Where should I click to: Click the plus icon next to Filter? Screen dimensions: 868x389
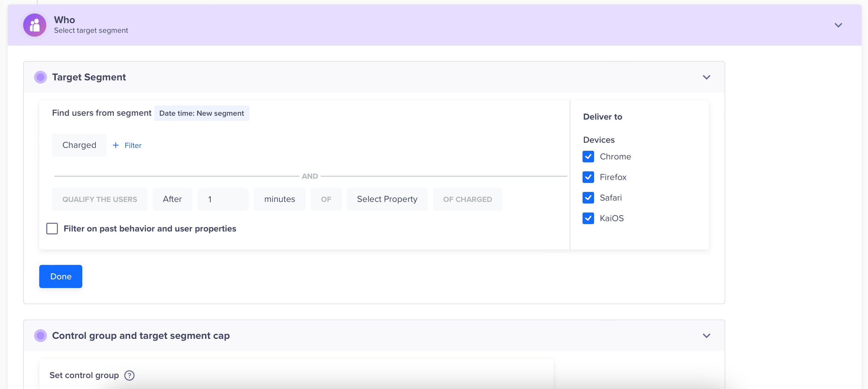(x=116, y=145)
